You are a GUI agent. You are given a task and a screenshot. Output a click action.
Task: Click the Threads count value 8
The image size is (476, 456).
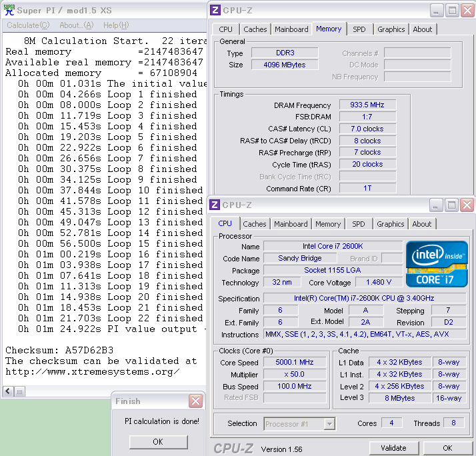point(453,423)
